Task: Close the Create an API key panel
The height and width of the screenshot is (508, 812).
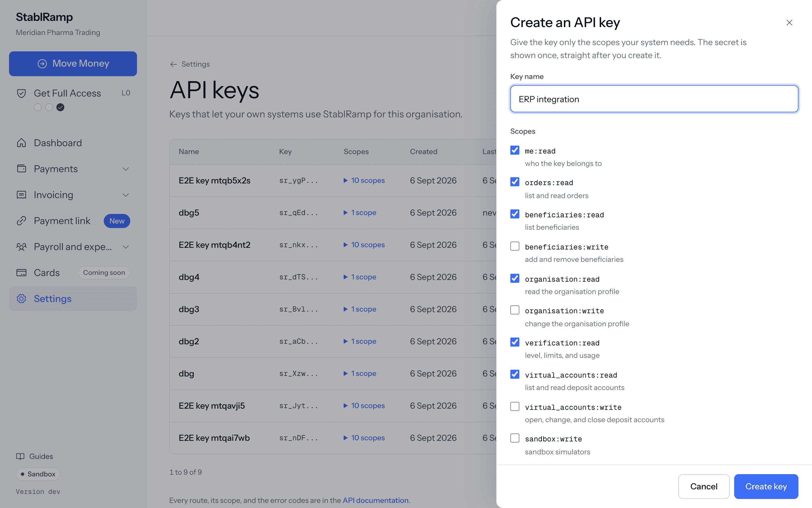Action: pyautogui.click(x=789, y=23)
